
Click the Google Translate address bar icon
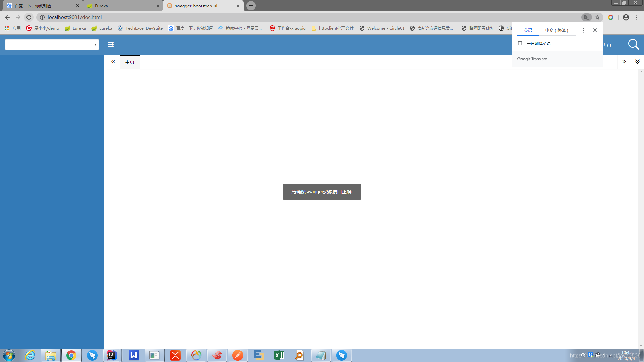[586, 17]
